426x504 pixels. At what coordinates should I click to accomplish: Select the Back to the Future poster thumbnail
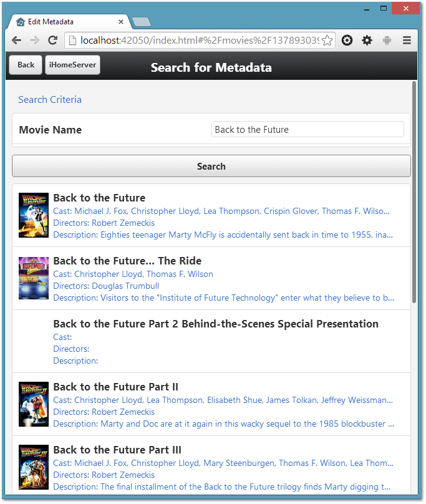click(34, 215)
